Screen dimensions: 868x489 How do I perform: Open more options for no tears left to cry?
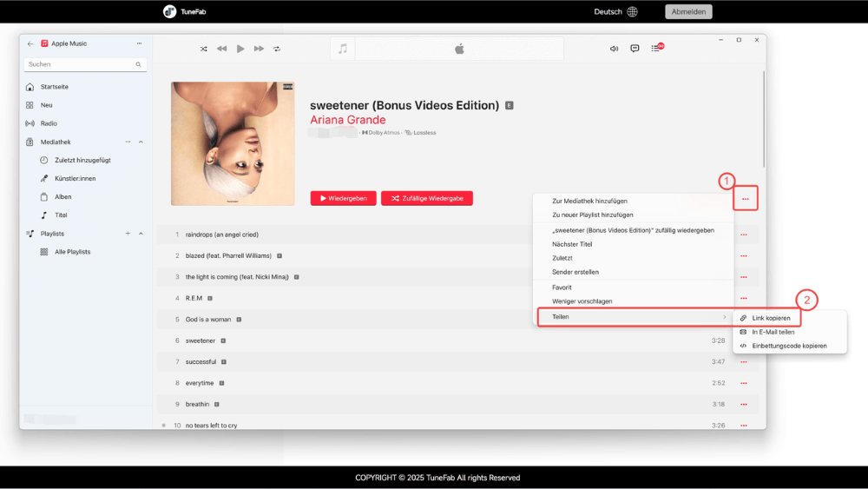click(x=744, y=426)
